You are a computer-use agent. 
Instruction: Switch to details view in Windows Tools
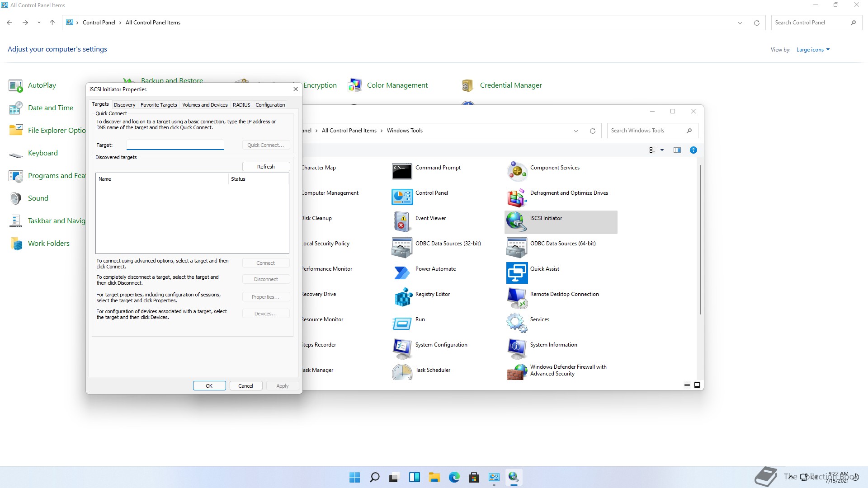coord(687,385)
